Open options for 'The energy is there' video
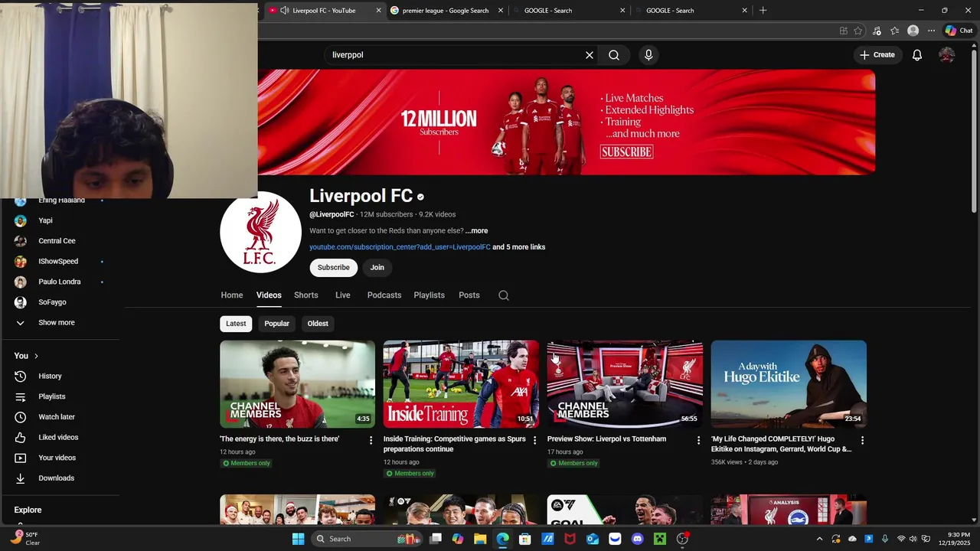980x551 pixels. (x=371, y=440)
